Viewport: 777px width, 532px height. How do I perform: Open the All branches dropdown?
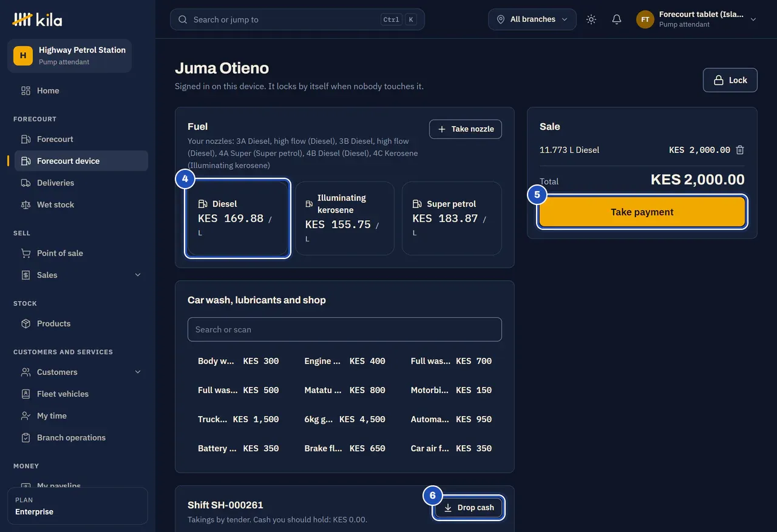532,19
